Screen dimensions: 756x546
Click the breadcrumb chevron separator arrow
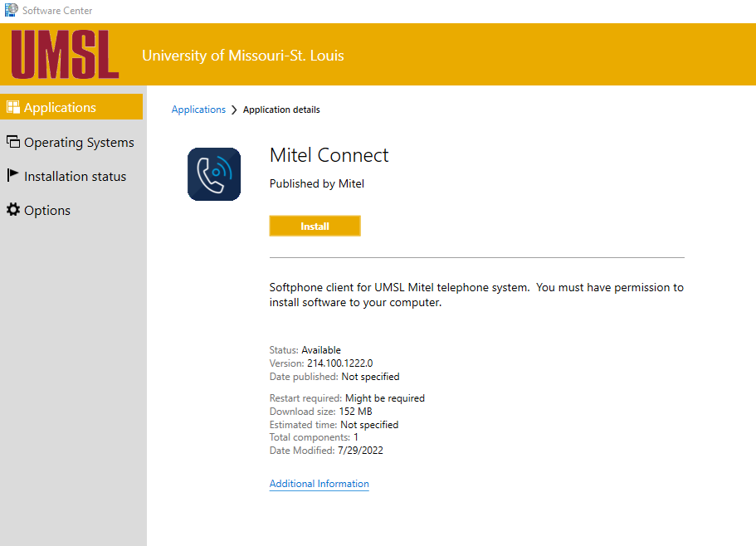pos(234,110)
